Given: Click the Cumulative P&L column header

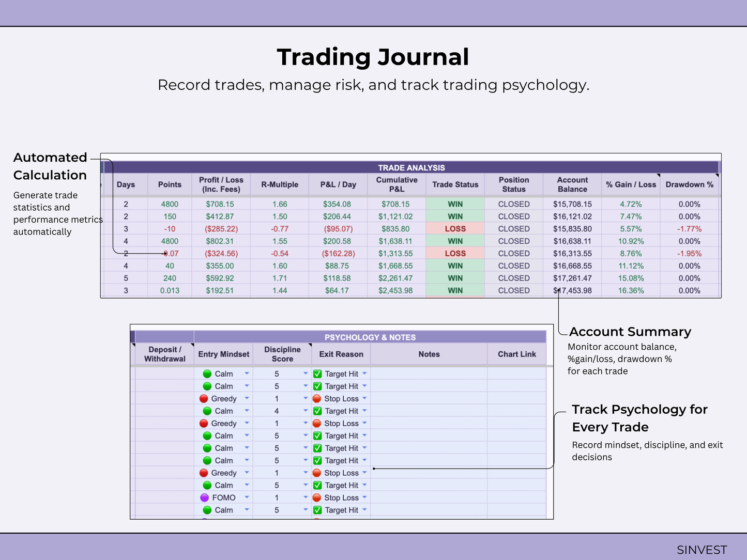Looking at the screenshot, I should 397,184.
